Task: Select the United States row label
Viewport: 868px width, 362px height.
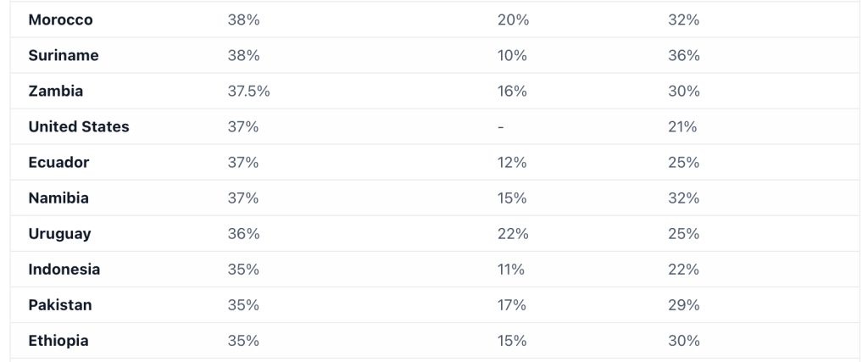Action: [x=79, y=126]
